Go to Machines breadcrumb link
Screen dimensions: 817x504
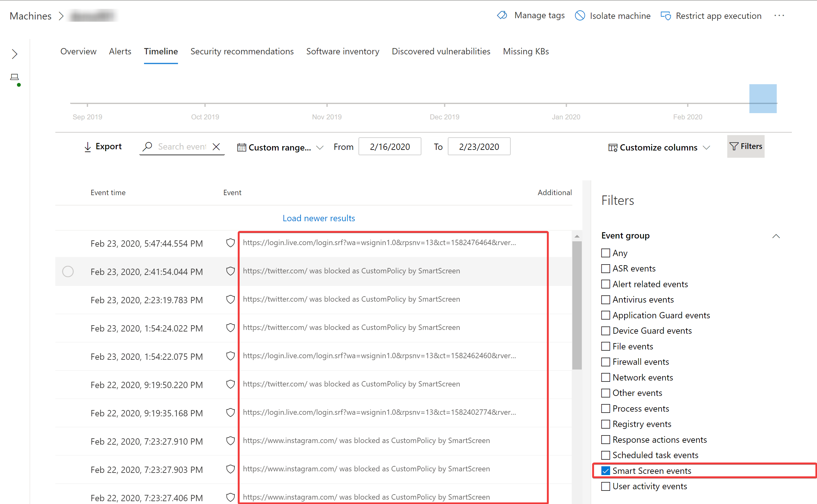click(x=31, y=16)
